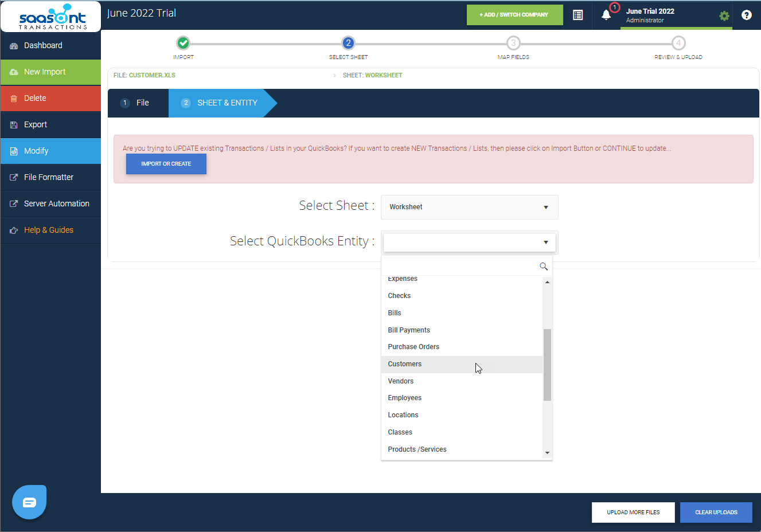The image size is (761, 532).
Task: Pick Products /Services entity option
Action: tap(417, 449)
